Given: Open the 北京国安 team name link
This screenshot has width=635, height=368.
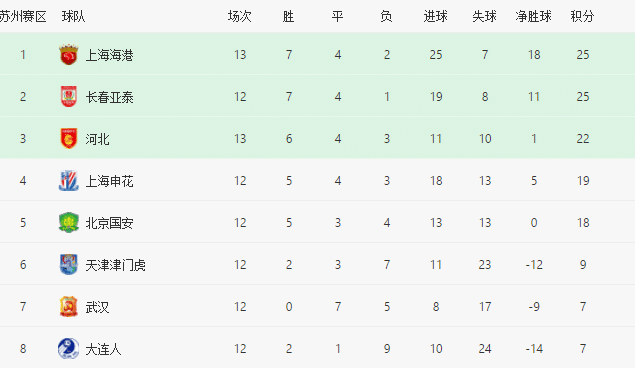Looking at the screenshot, I should point(109,223).
